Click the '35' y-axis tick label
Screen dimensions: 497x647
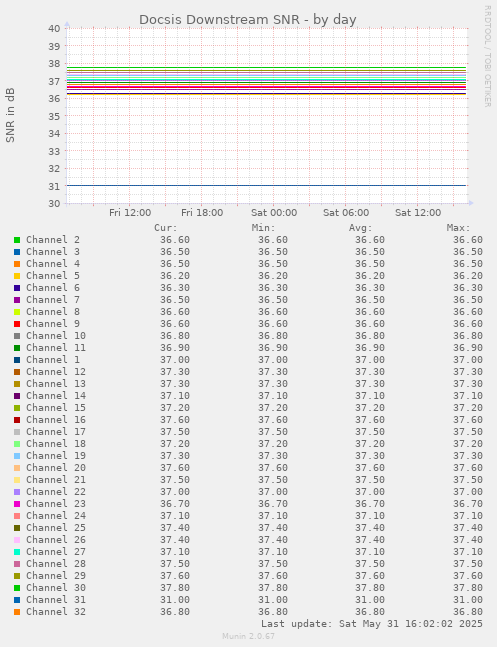click(54, 116)
